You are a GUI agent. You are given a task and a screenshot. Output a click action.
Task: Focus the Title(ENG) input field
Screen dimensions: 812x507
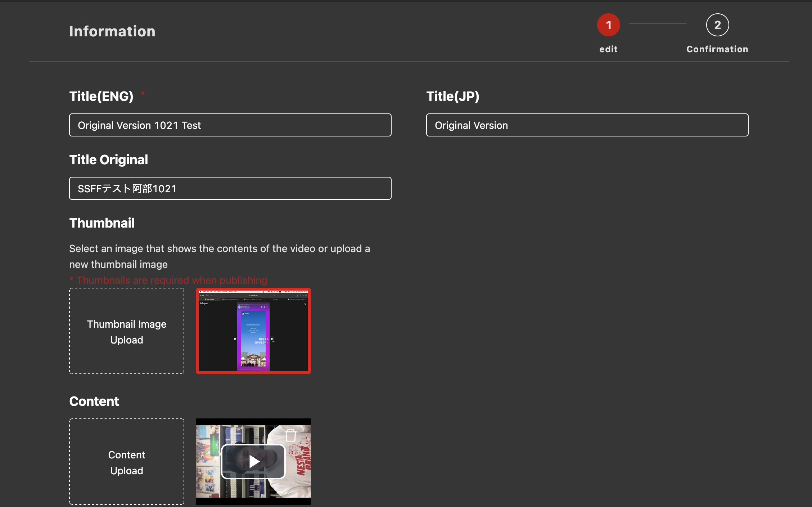[230, 125]
